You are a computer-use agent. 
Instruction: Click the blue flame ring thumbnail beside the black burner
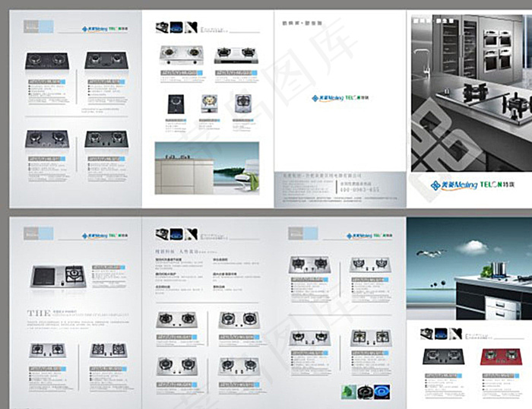382,392
